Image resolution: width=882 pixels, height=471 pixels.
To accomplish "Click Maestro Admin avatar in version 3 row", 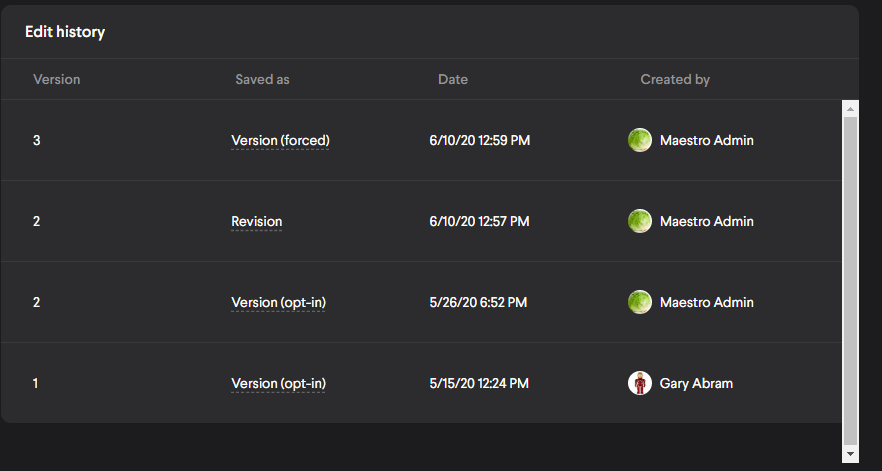I will [x=639, y=140].
